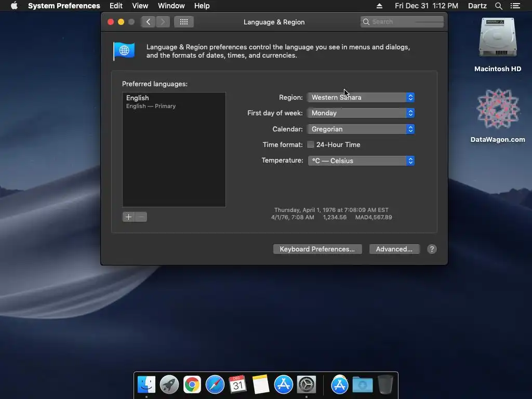Open the View menu
The image size is (532, 399).
point(140,6)
